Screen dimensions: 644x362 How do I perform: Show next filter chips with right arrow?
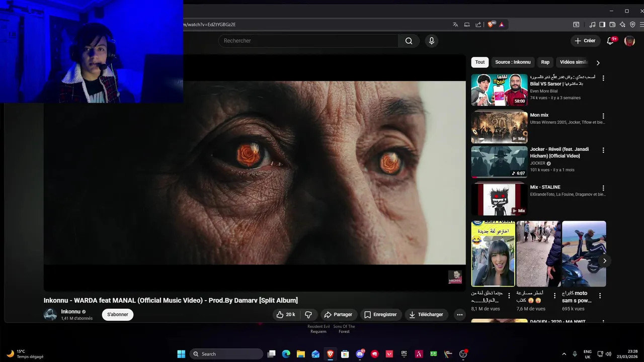[x=598, y=63]
